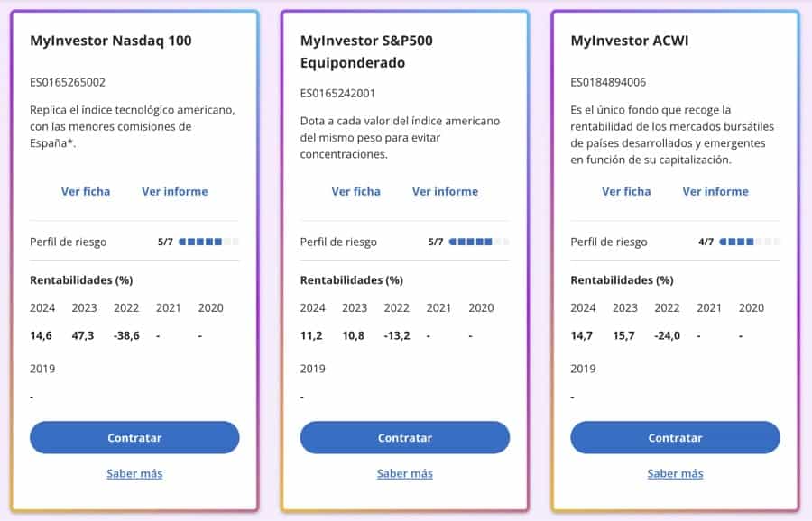Open Ver ficha for ACWI fund

[626, 191]
